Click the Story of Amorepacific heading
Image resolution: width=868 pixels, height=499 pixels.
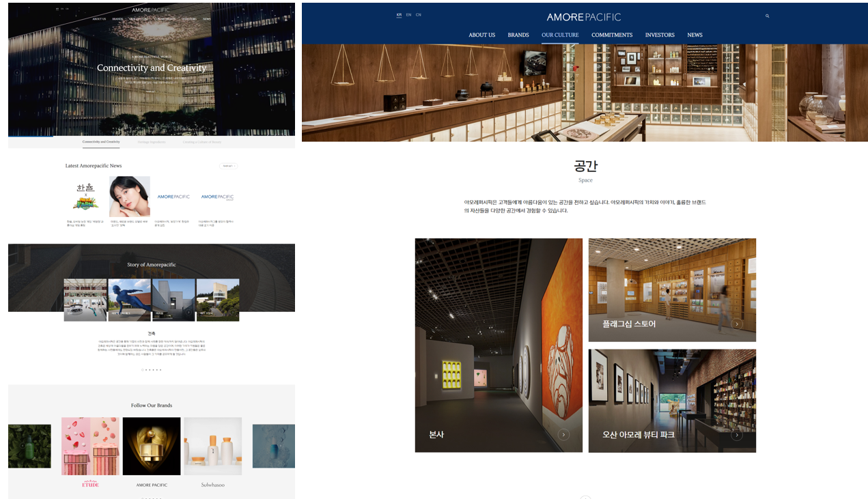click(152, 265)
